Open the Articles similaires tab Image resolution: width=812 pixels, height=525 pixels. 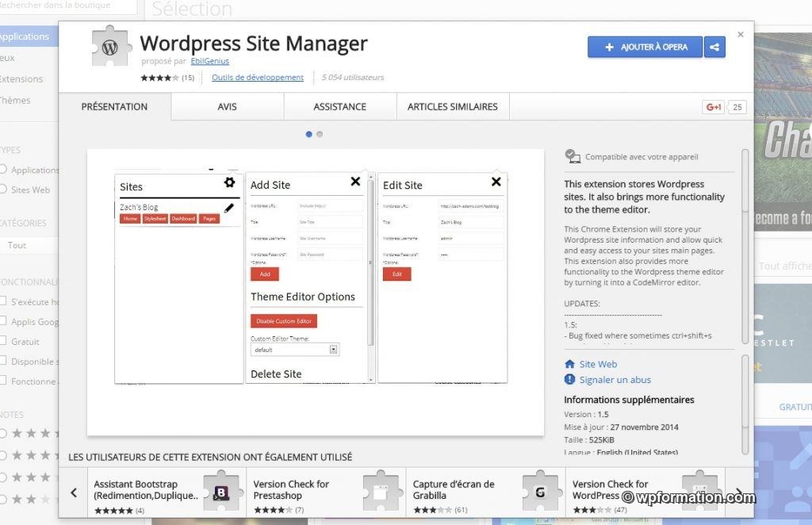click(x=453, y=106)
